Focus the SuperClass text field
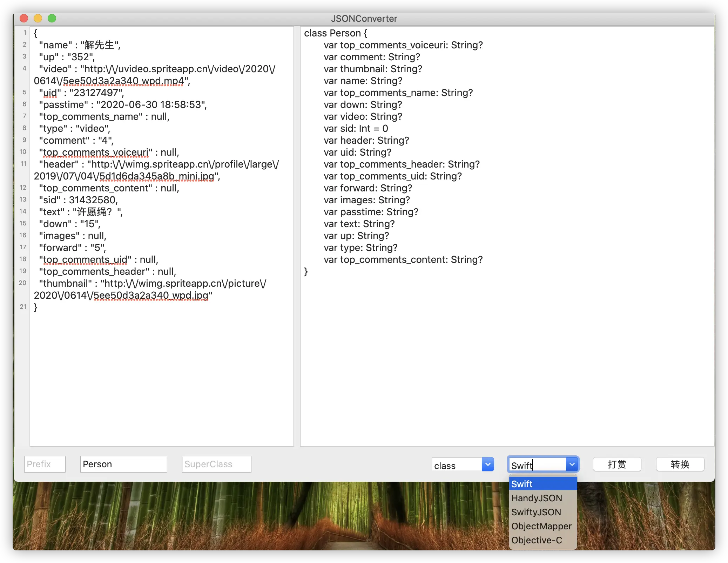 click(x=216, y=464)
